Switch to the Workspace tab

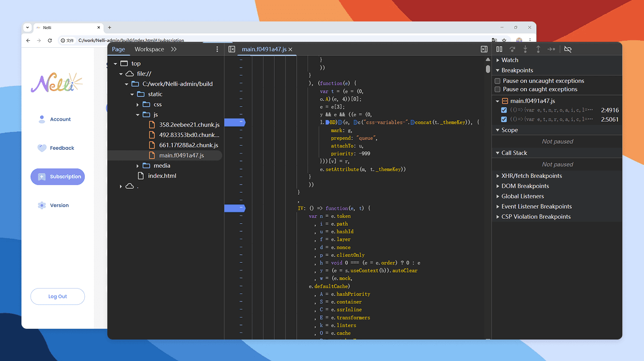tap(149, 49)
